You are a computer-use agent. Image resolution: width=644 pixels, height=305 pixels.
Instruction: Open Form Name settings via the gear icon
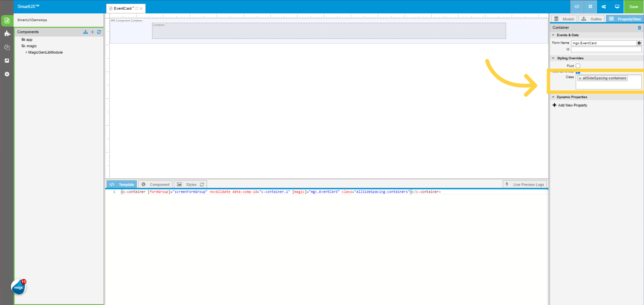tap(639, 43)
